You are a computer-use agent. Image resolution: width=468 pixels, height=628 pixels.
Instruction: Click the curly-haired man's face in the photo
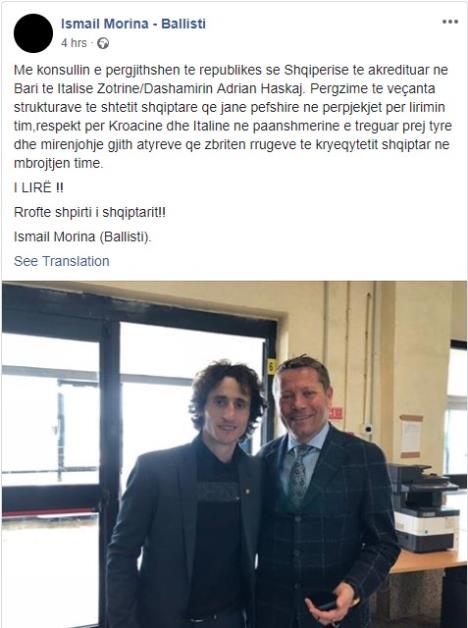click(x=227, y=412)
